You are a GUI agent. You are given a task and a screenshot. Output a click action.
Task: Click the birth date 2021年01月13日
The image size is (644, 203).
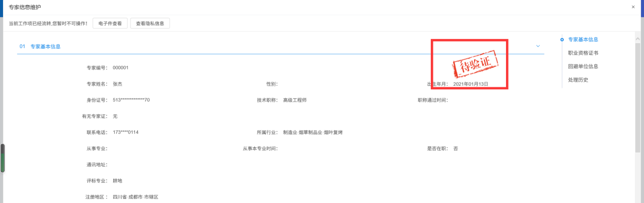point(470,84)
